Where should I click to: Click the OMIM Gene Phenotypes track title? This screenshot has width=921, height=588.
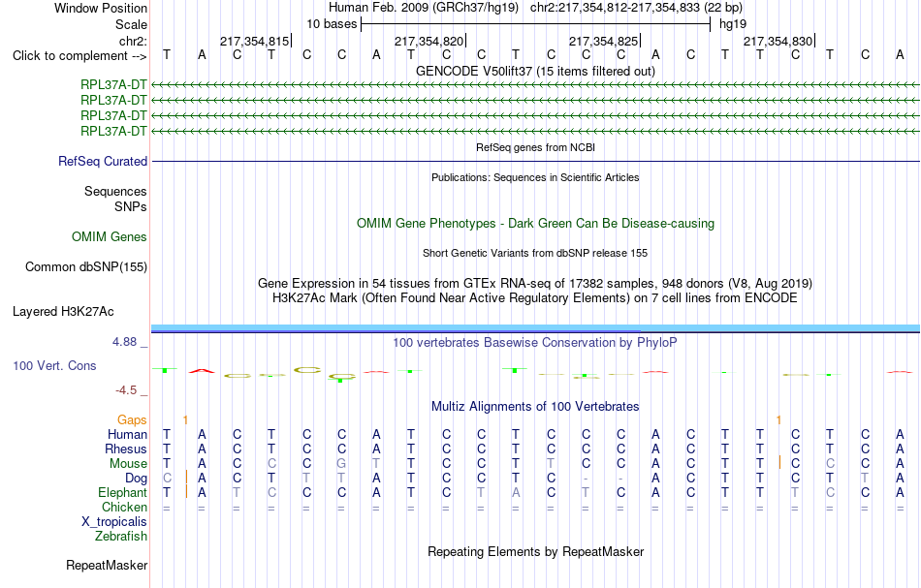tap(536, 223)
